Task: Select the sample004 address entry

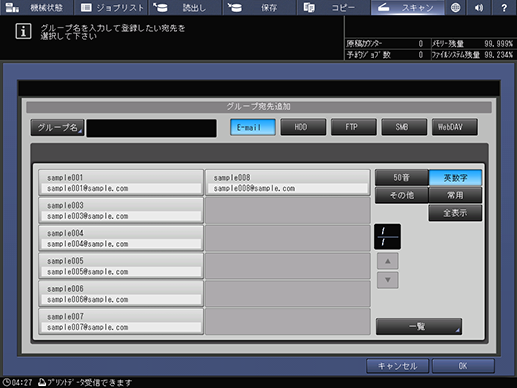Action: click(121, 238)
